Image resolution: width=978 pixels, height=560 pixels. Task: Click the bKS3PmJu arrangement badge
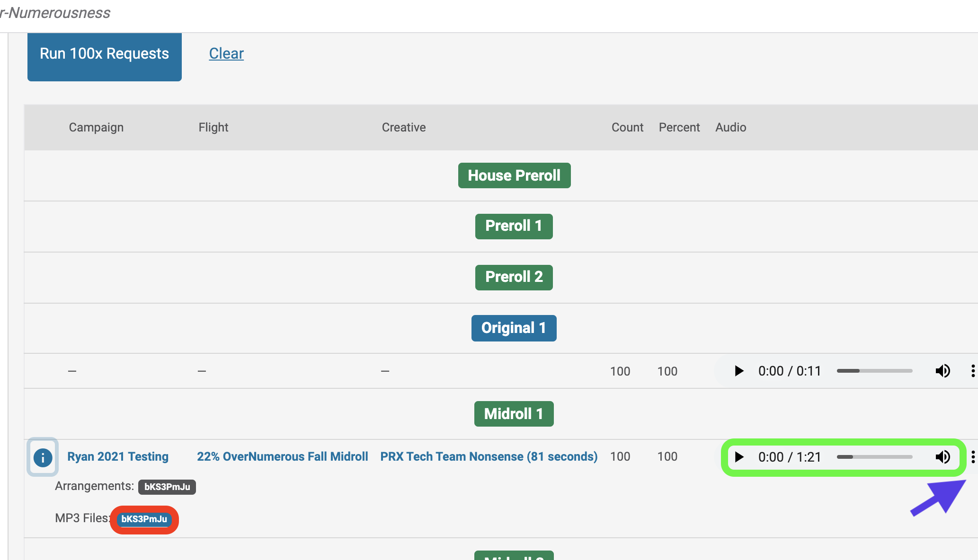click(x=167, y=487)
